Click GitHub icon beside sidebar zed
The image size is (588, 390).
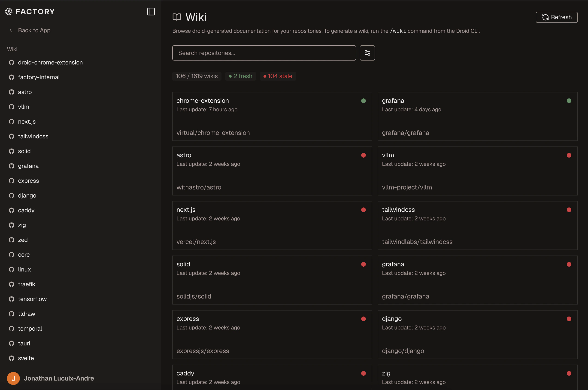pos(12,240)
